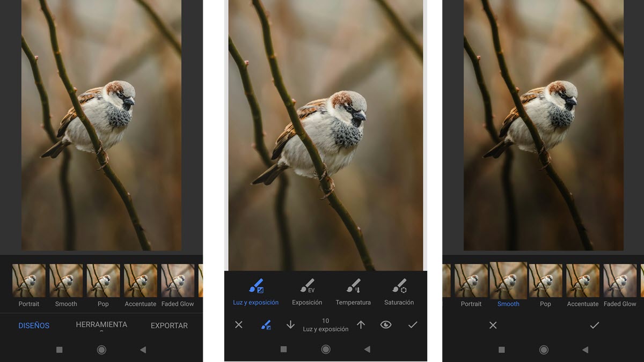This screenshot has height=362, width=644.
Task: Open the DISEÑOS tab
Action: coord(34,326)
